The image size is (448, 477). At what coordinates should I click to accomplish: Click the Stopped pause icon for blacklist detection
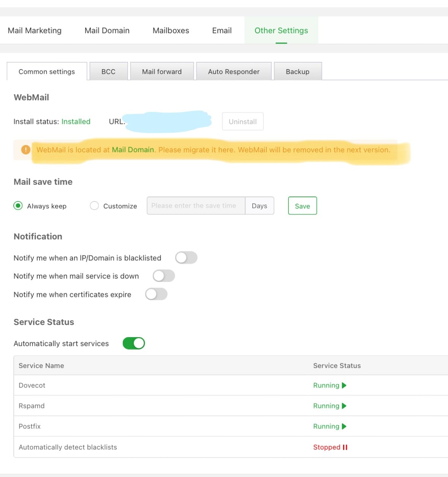click(x=345, y=447)
